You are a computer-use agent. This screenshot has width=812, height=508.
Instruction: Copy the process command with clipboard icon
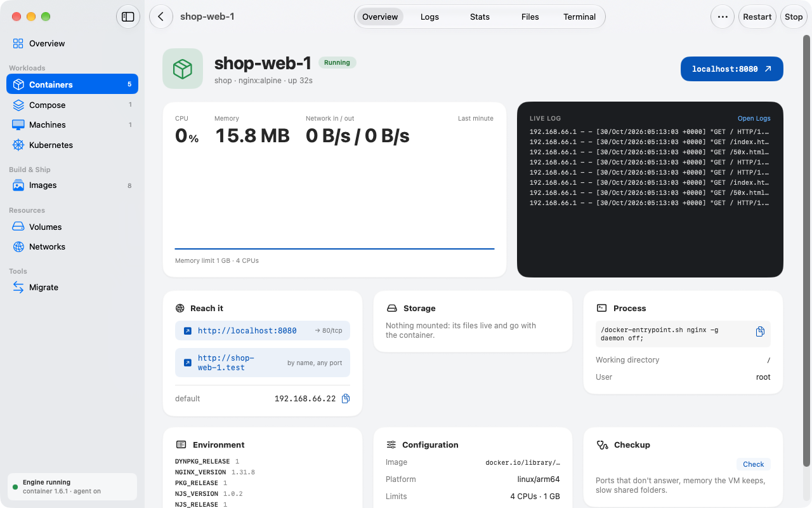[x=760, y=331]
